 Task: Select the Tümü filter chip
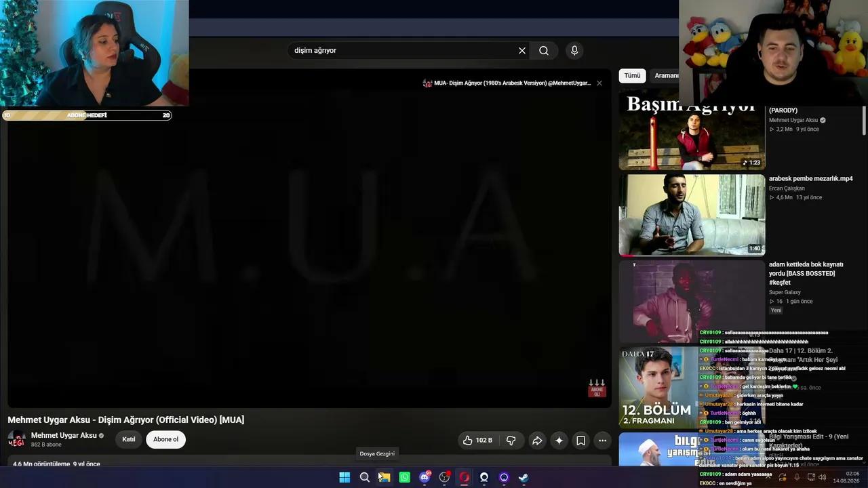[632, 75]
